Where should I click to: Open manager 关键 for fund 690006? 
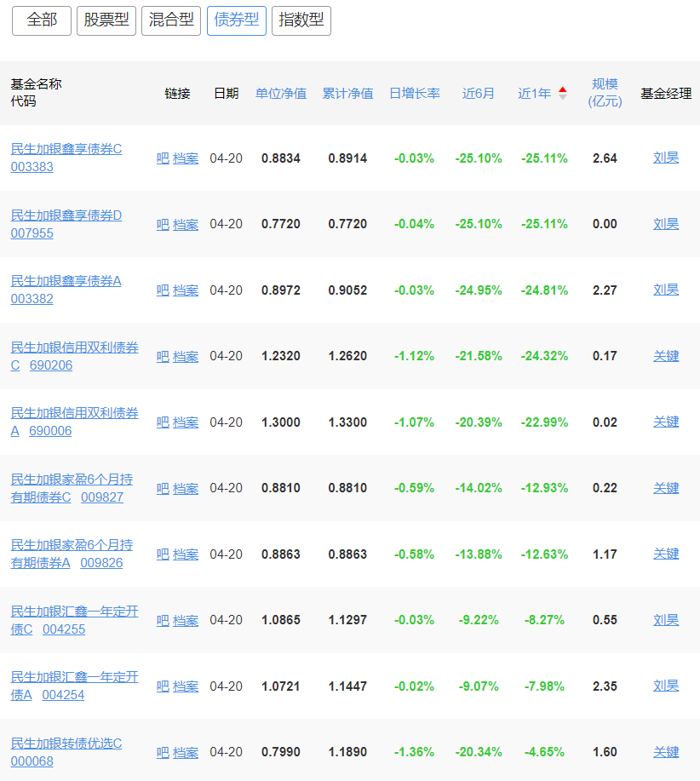tap(666, 422)
